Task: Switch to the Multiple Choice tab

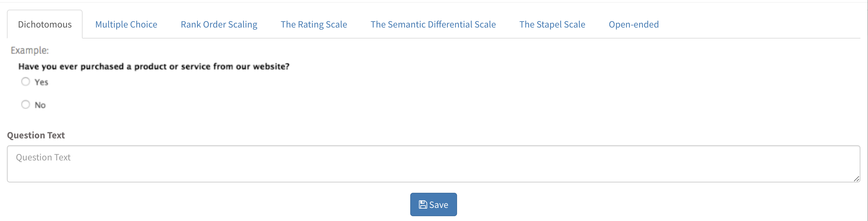Action: [126, 24]
